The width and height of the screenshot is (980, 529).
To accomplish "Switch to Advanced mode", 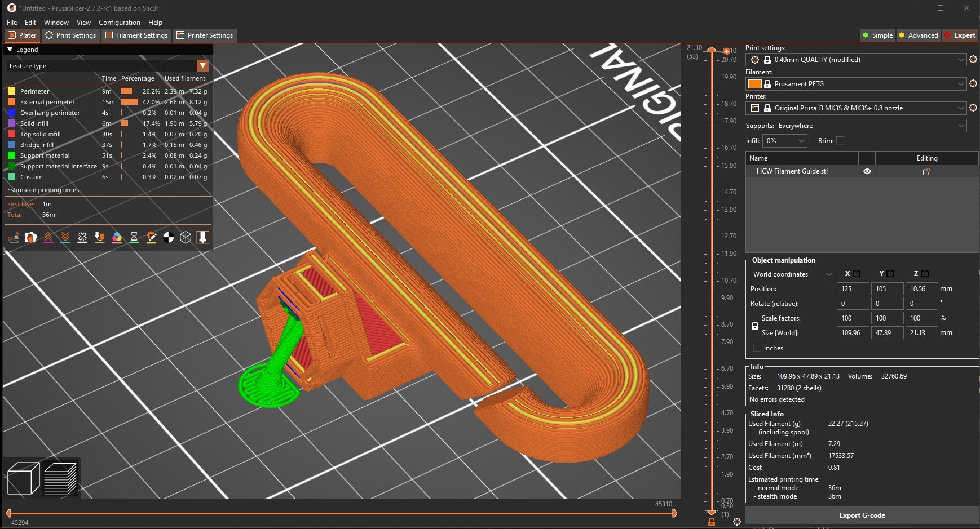I will coord(918,35).
